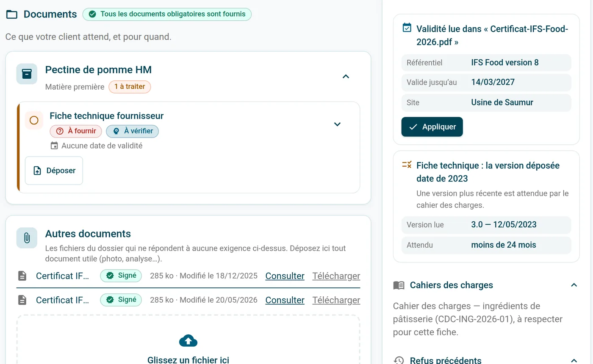Open Consulter for the certificate modified 18/12/2025
Image resolution: width=593 pixels, height=364 pixels.
[x=285, y=276]
